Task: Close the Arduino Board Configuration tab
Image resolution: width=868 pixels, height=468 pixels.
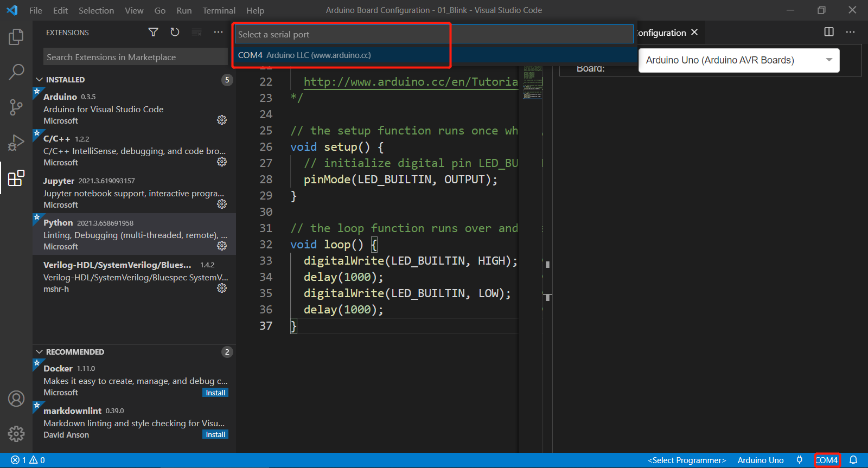Action: pyautogui.click(x=694, y=33)
